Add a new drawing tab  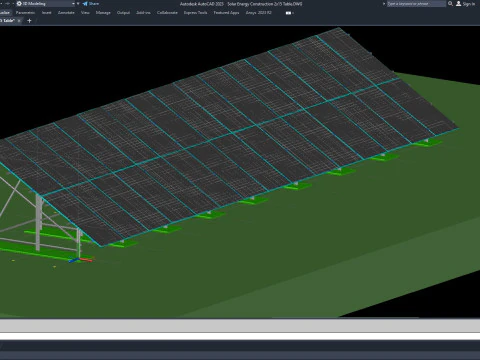(29, 21)
